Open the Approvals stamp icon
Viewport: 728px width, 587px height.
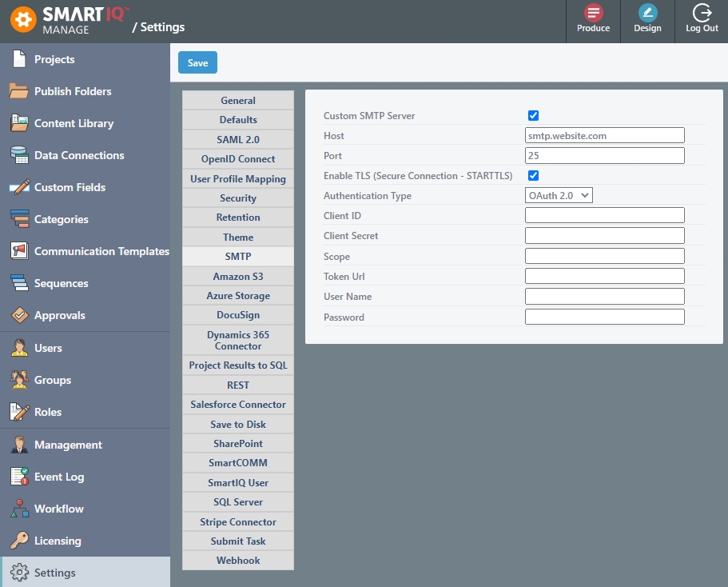tap(19, 315)
